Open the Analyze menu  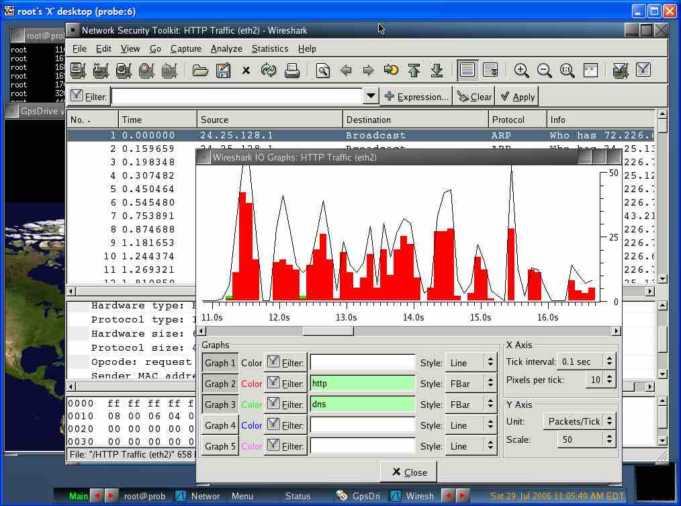tap(226, 48)
